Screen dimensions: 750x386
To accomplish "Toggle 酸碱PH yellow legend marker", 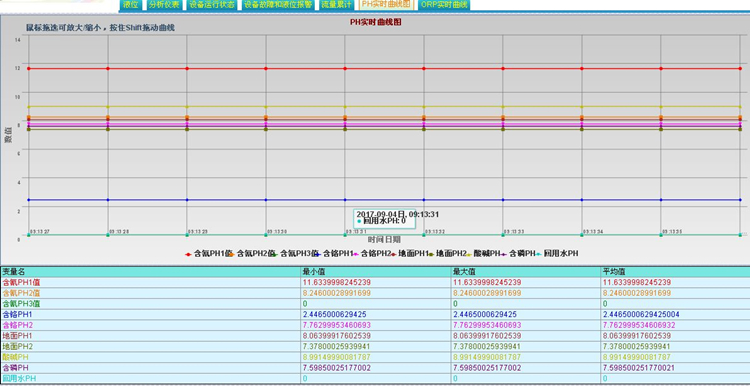I will point(468,254).
